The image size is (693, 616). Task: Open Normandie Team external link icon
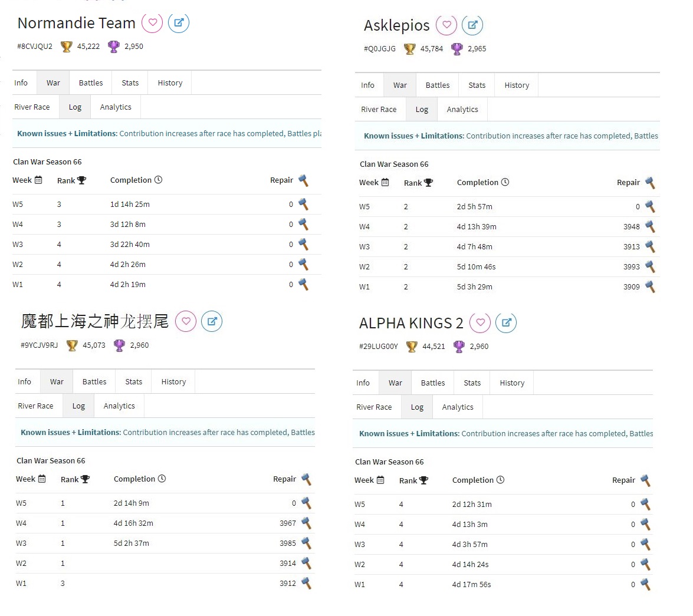click(179, 23)
